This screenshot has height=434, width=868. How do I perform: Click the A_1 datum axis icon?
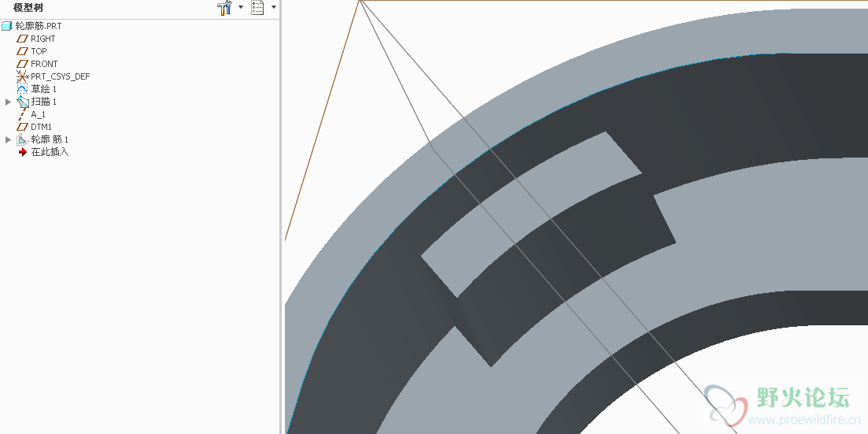22,114
